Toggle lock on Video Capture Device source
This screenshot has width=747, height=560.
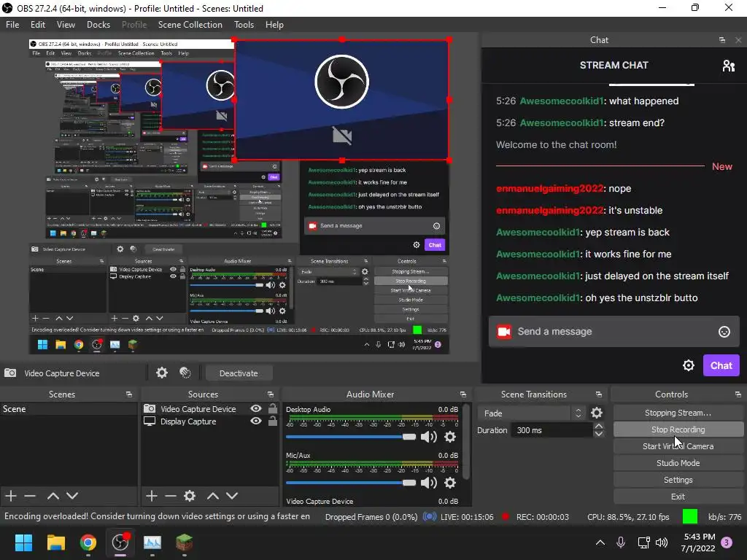point(273,408)
